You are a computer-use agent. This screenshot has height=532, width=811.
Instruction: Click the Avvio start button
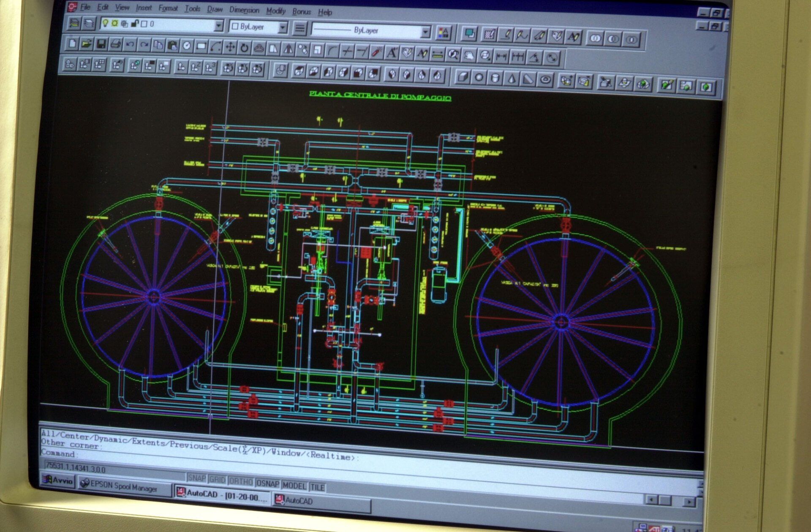pos(58,480)
